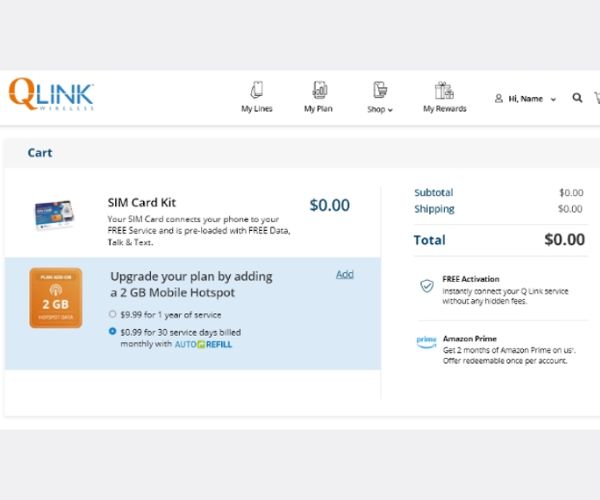Click the search magnifier icon
Image resolution: width=600 pixels, height=500 pixels.
tap(577, 98)
